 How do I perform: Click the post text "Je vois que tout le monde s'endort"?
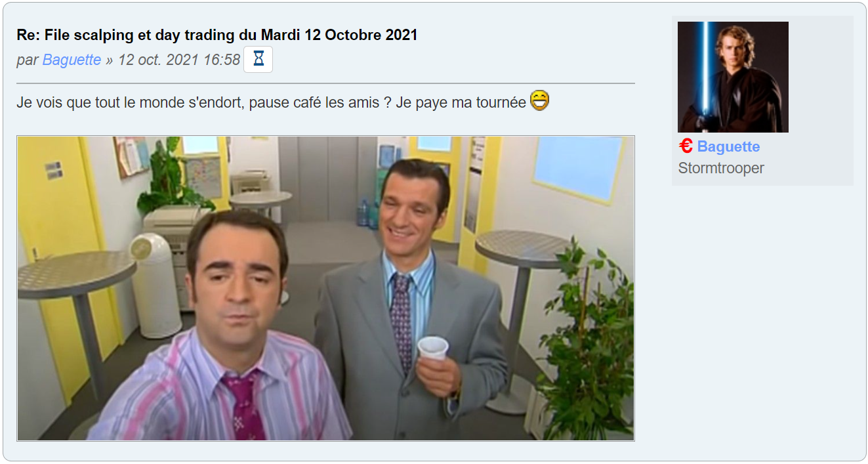(x=131, y=103)
